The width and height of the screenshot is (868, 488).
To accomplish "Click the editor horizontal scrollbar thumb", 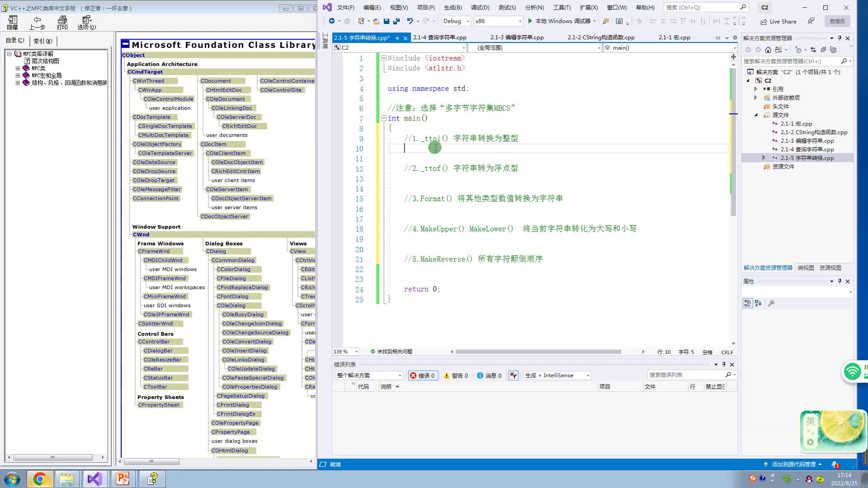I will [x=538, y=352].
